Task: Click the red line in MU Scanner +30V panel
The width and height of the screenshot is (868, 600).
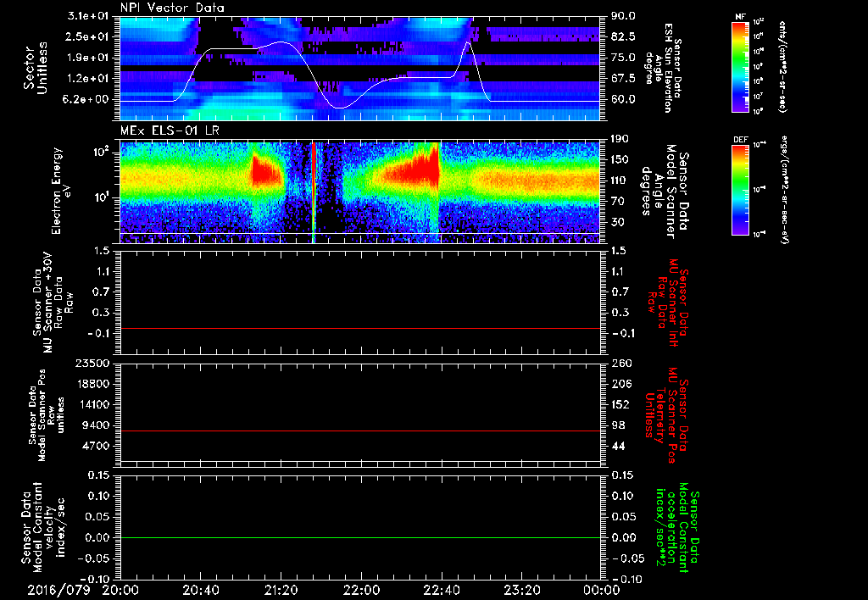Action: pos(359,328)
